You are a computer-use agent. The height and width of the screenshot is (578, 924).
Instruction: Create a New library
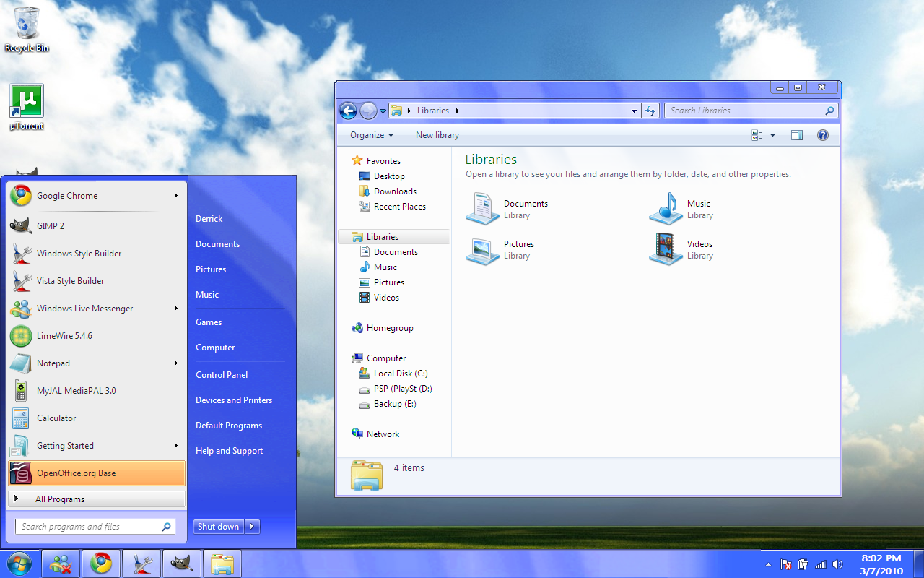[437, 135]
